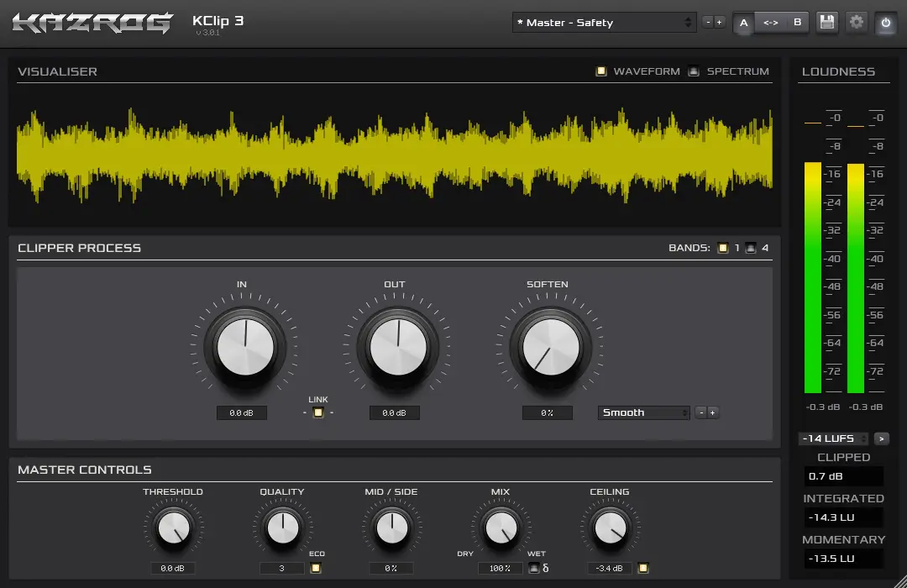Next clipping mode plus button beside Smooth

tap(713, 412)
